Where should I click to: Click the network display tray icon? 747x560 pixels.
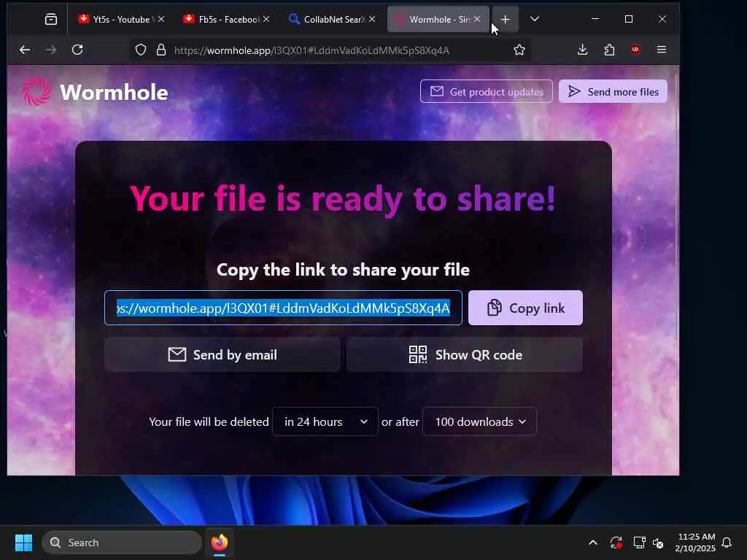639,542
